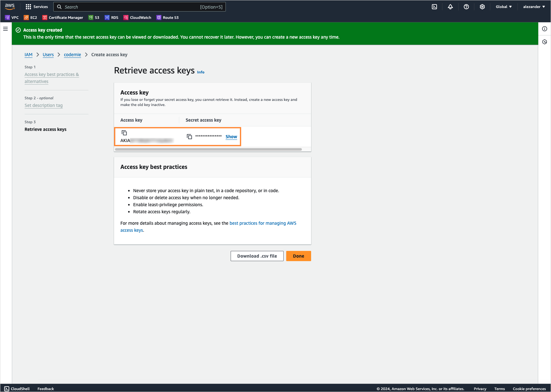Copy the secret access key with copy icon

[189, 136]
